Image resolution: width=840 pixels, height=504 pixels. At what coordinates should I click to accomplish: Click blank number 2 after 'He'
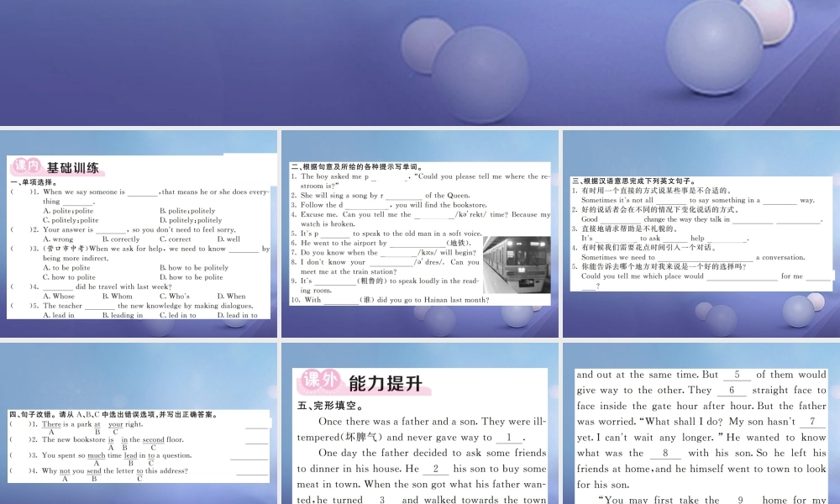(x=435, y=469)
